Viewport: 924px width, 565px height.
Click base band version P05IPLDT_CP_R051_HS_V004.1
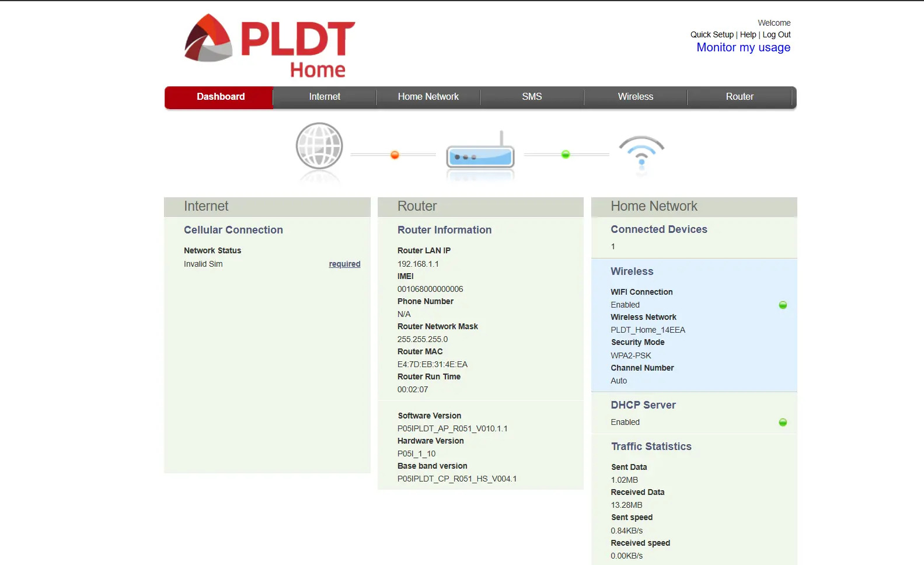click(x=457, y=479)
